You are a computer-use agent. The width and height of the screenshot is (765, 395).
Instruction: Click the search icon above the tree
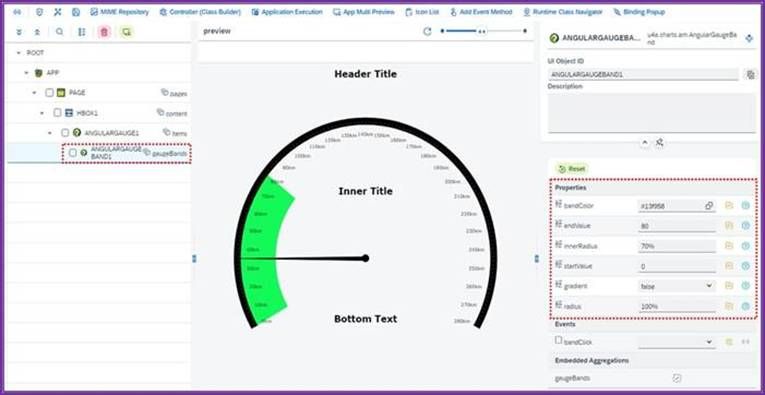click(60, 32)
